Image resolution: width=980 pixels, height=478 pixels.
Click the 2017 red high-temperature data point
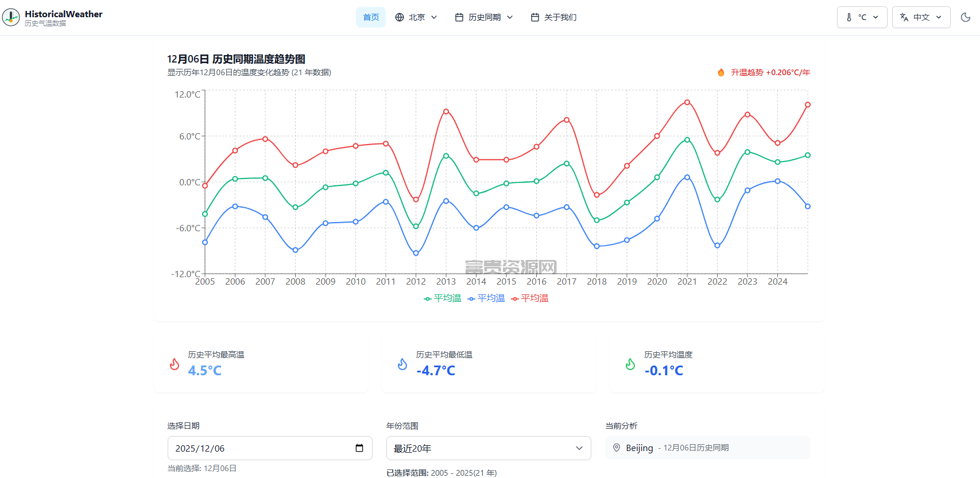point(567,120)
